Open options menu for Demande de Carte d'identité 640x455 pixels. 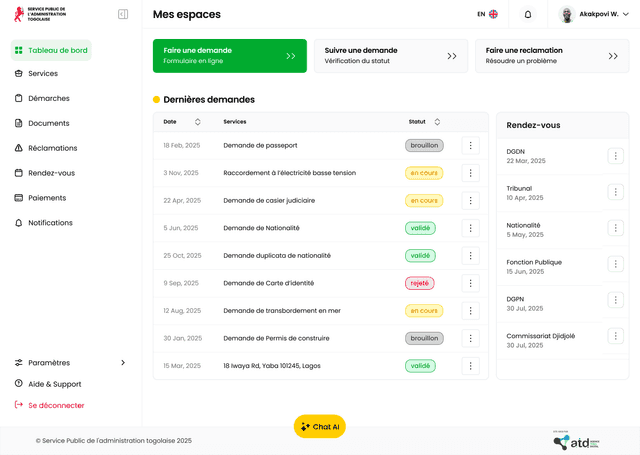click(x=470, y=283)
